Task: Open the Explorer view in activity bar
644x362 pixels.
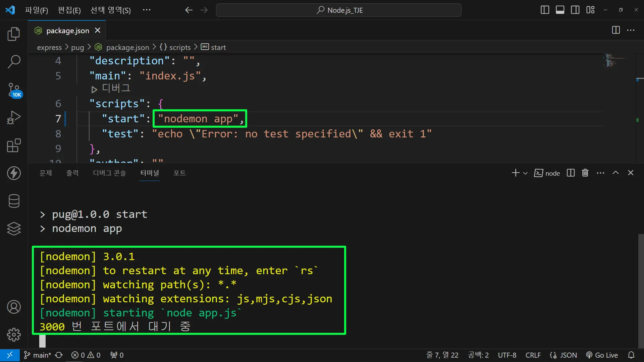Action: (x=14, y=34)
